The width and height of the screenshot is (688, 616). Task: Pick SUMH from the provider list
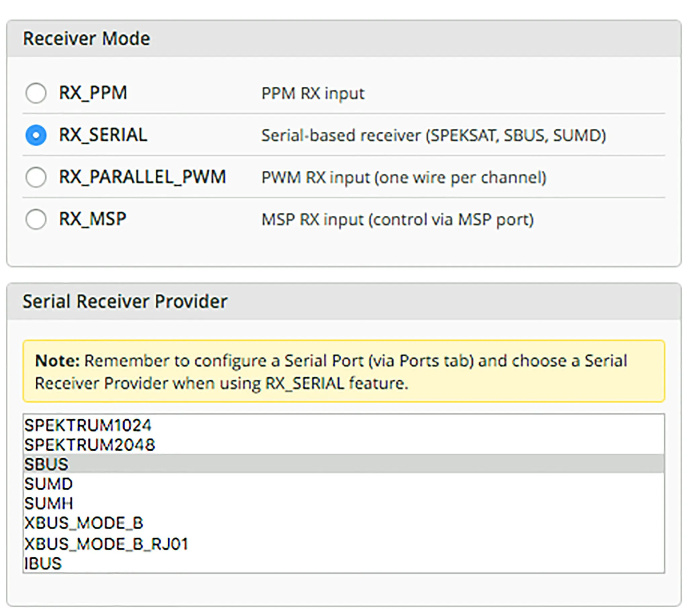point(48,503)
